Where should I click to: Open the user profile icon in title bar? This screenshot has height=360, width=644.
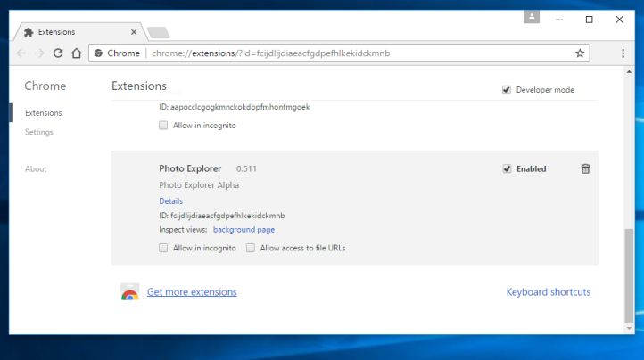point(532,17)
